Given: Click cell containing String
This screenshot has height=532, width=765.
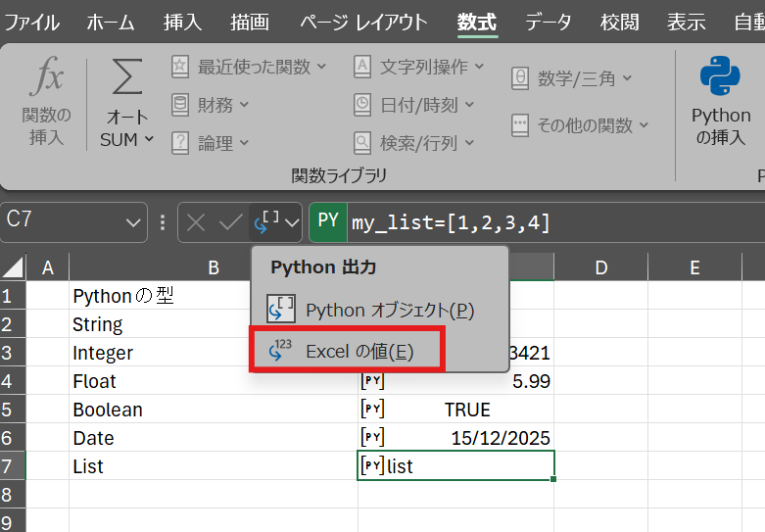Looking at the screenshot, I should coord(214,324).
